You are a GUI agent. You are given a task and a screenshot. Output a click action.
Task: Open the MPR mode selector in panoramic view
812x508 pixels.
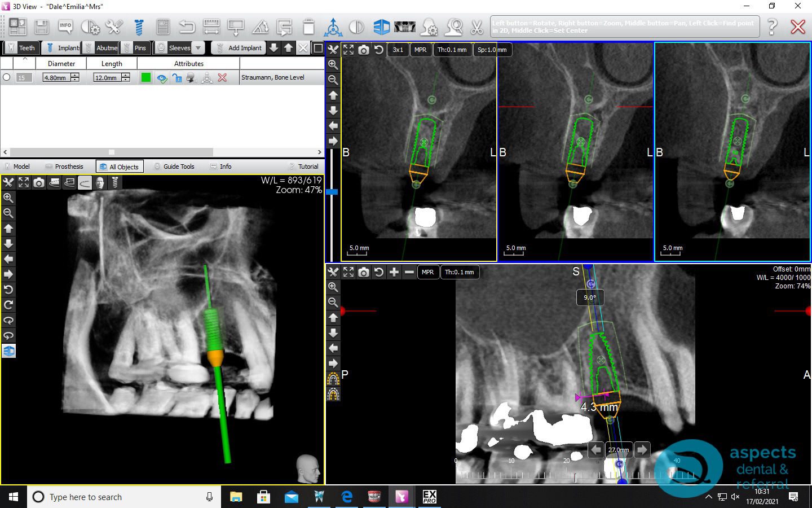tap(428, 272)
